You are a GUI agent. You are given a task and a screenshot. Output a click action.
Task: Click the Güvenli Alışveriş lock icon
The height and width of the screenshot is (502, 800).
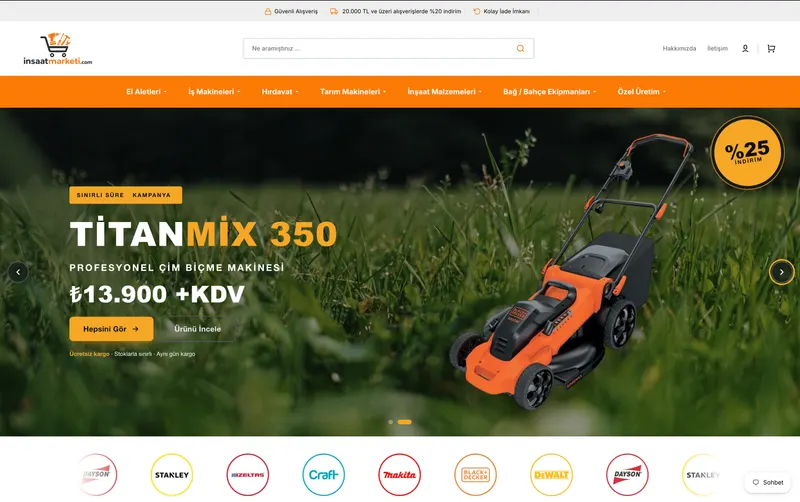tap(268, 11)
